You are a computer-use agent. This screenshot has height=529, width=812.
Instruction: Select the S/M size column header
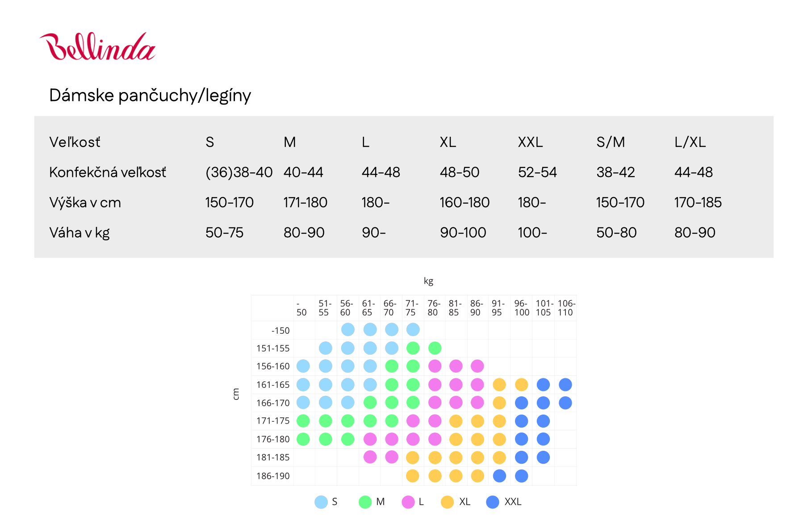pyautogui.click(x=611, y=142)
